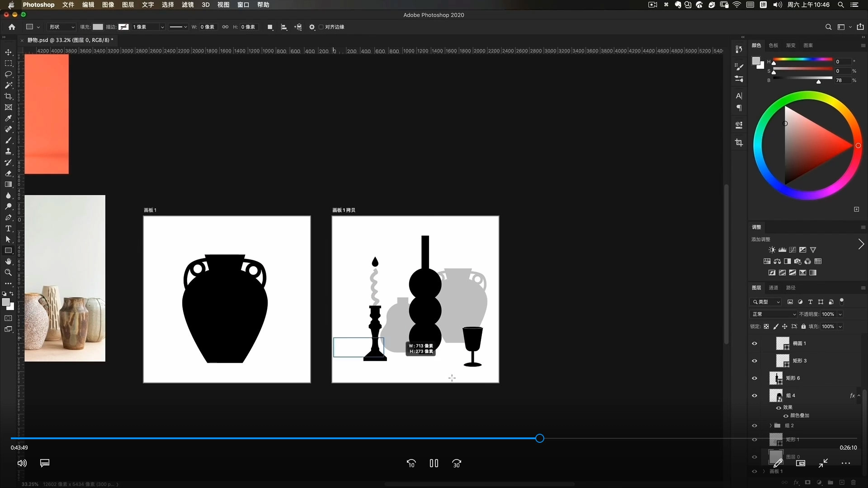This screenshot has width=868, height=488.
Task: Skip forward 30 seconds
Action: (x=457, y=463)
